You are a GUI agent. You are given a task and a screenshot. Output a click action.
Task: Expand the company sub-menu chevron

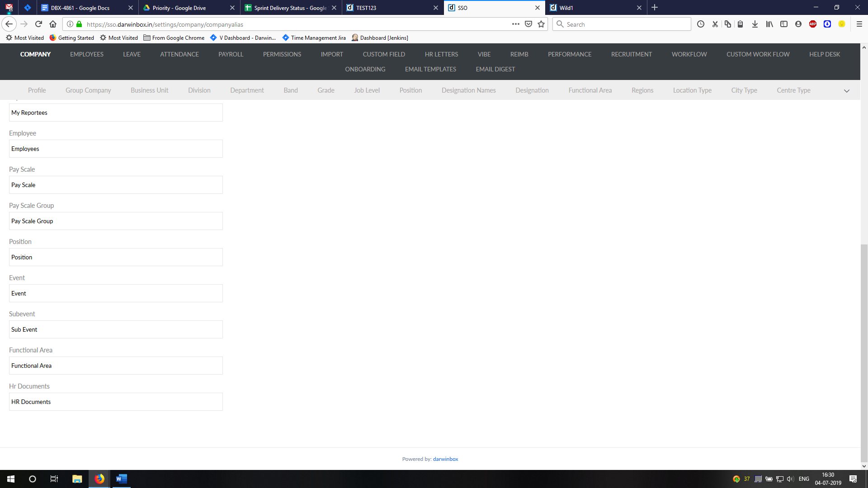tap(847, 91)
